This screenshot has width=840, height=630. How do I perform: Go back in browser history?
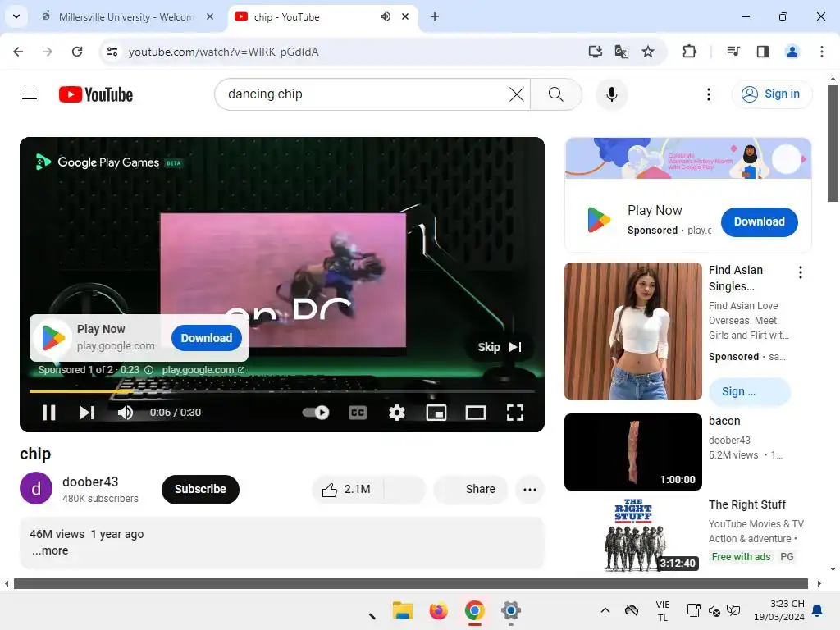click(18, 52)
